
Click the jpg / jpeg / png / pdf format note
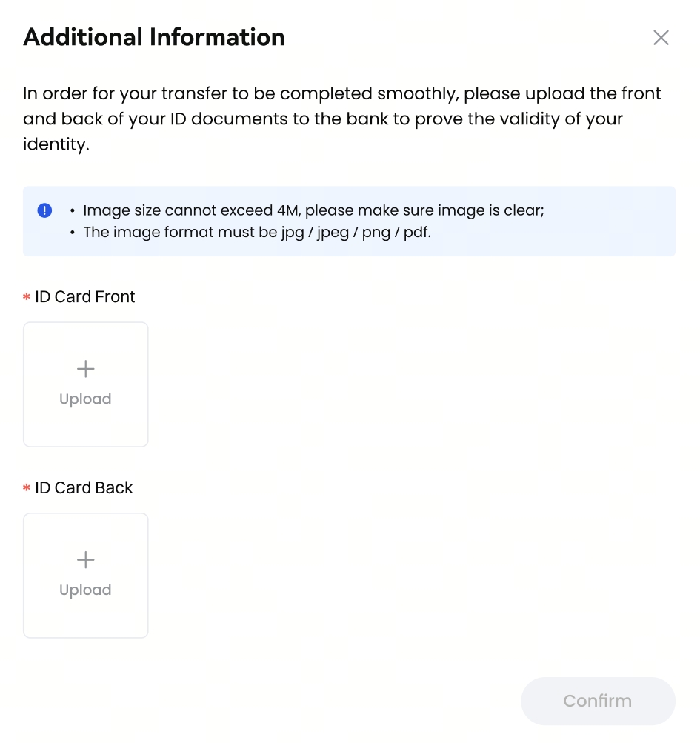[257, 232]
